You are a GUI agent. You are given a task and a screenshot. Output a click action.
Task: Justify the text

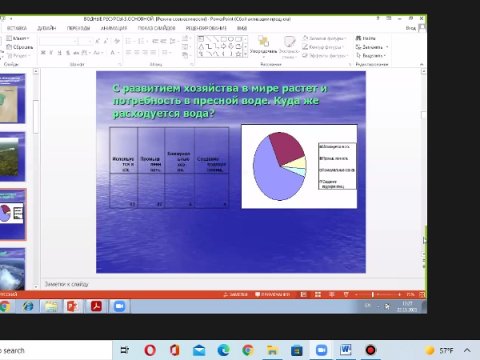pos(153,53)
